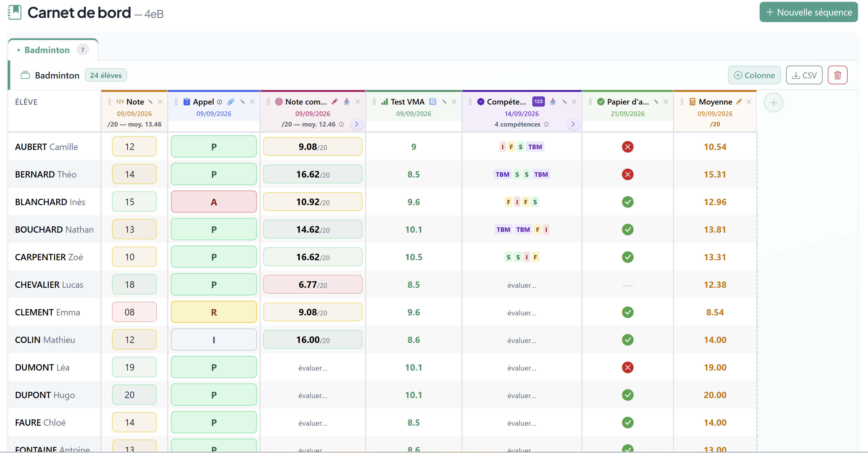Click the Nouvelle séquence button
Image resolution: width=868 pixels, height=453 pixels.
(808, 12)
